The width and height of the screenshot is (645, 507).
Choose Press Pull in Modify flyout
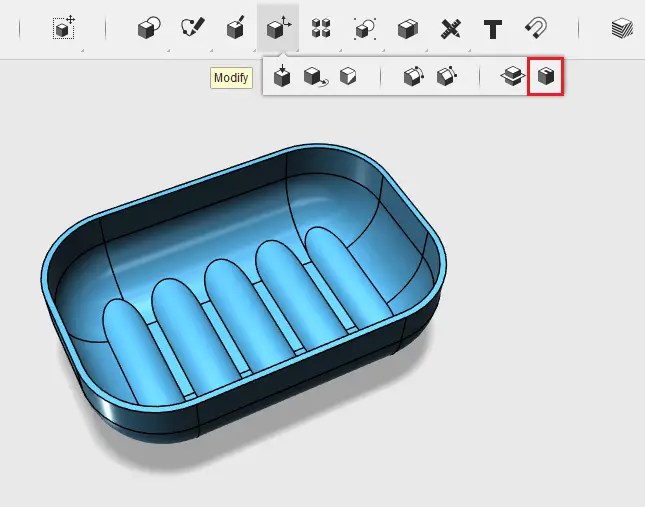pos(282,76)
